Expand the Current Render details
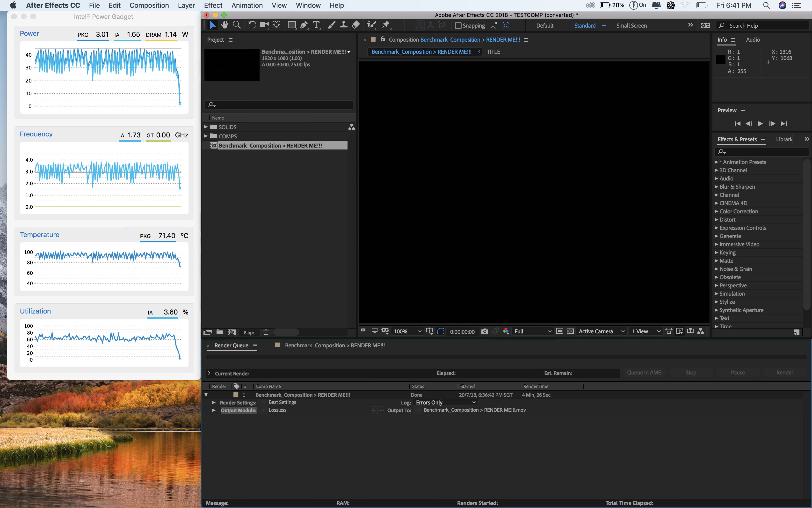The height and width of the screenshot is (508, 812). pyautogui.click(x=209, y=373)
